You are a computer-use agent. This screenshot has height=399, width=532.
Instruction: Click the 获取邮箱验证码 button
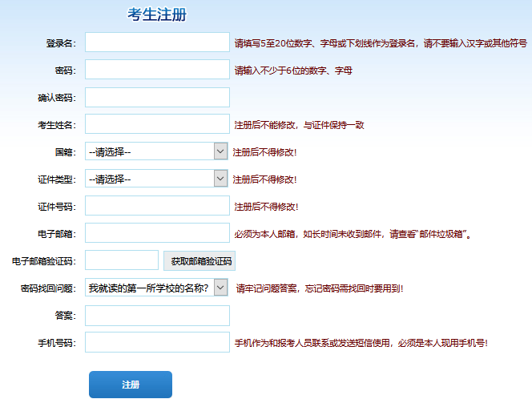[199, 261]
